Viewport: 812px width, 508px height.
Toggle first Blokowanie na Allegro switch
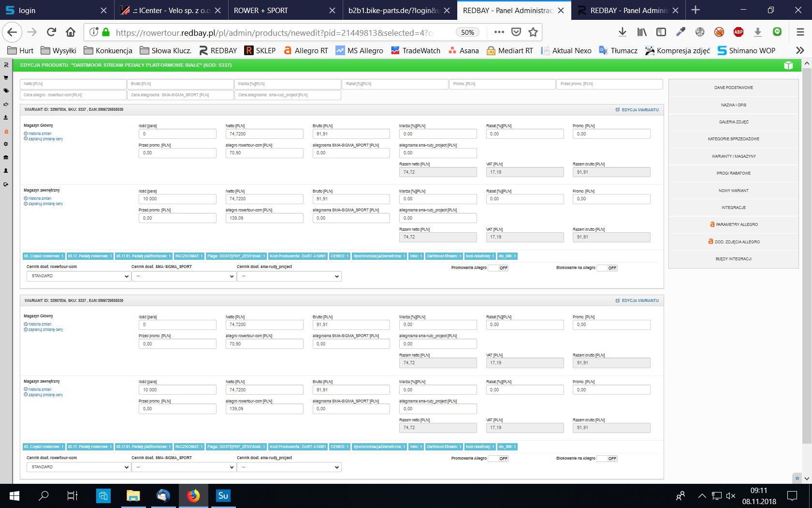point(607,268)
